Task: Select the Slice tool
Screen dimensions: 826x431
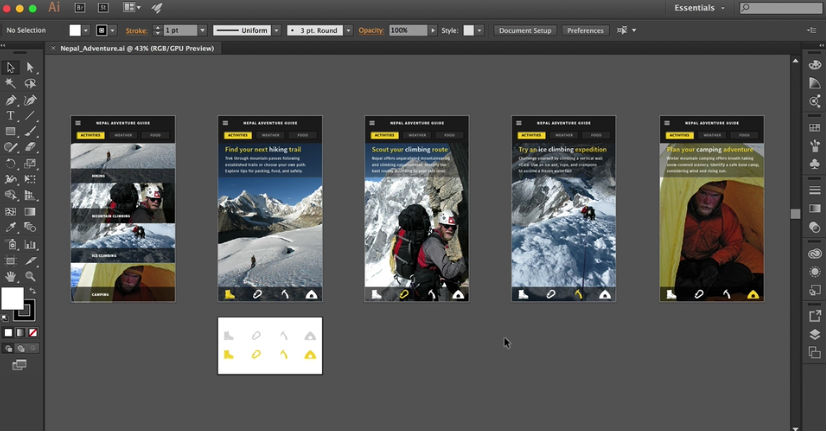Action: 30,260
